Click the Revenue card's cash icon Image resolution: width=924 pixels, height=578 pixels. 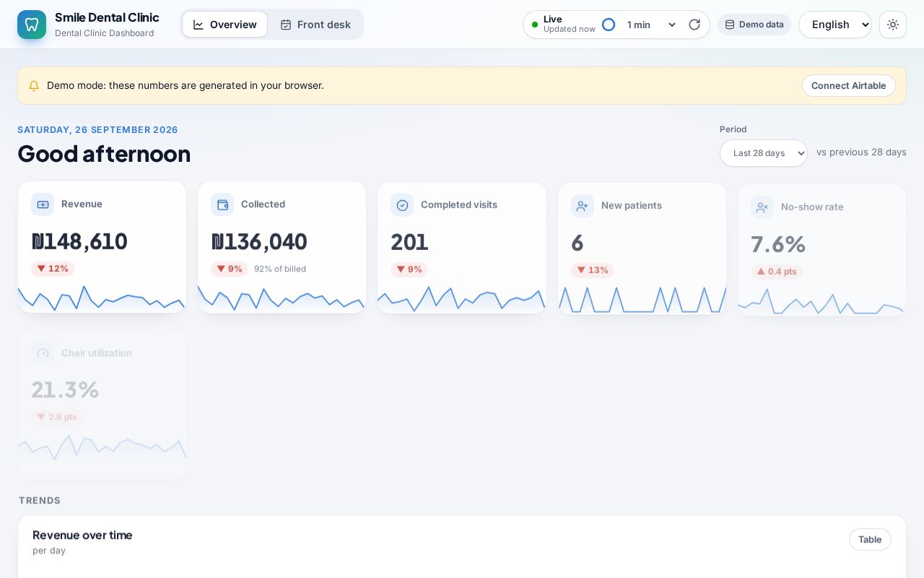point(43,204)
